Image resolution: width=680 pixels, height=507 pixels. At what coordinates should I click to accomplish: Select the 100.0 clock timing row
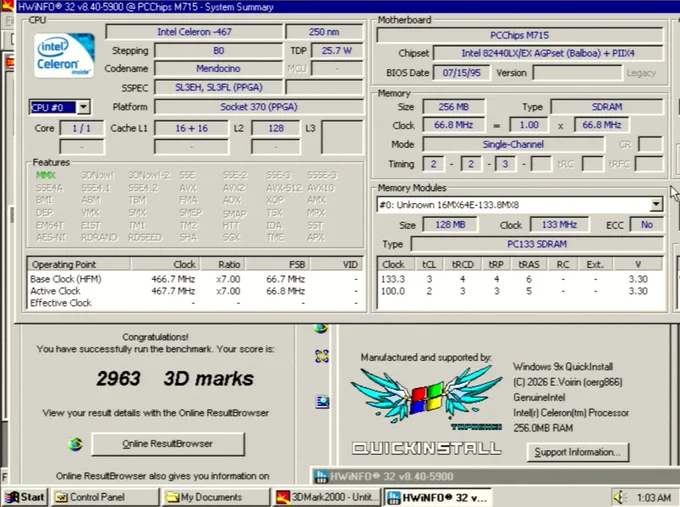click(x=521, y=291)
